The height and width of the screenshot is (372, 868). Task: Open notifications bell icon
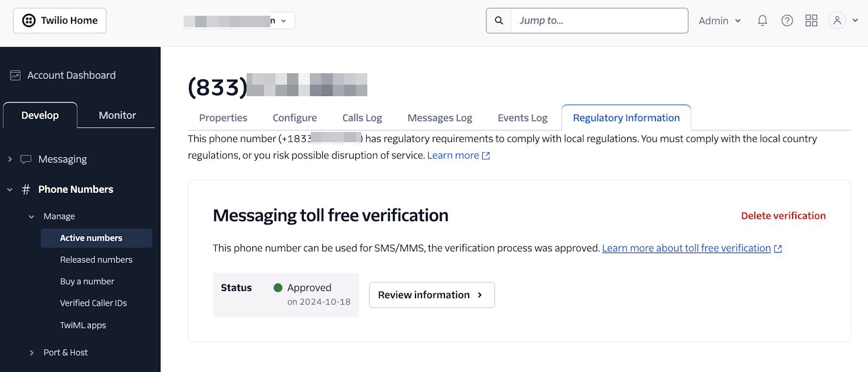[x=762, y=21]
